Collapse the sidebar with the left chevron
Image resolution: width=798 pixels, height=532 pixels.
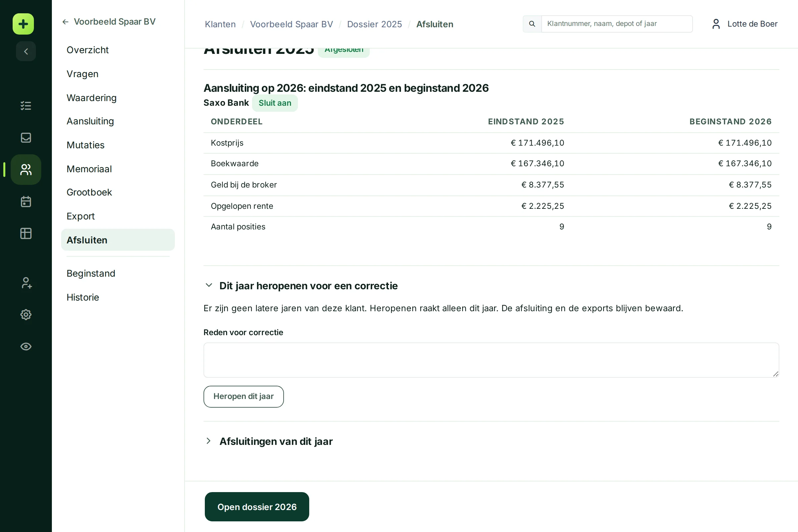(x=26, y=51)
